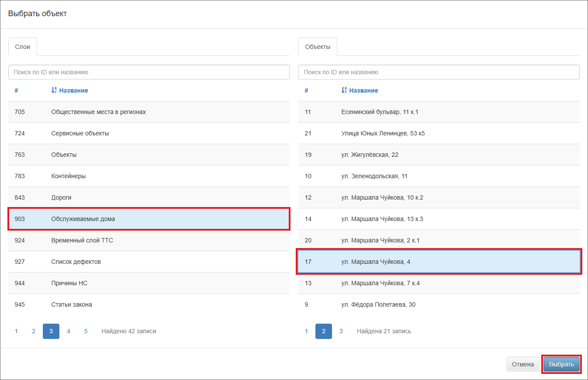Viewport: 588px width, 380px height.
Task: Select object ул. Фёдора Полетаева, 30
Action: 439,304
